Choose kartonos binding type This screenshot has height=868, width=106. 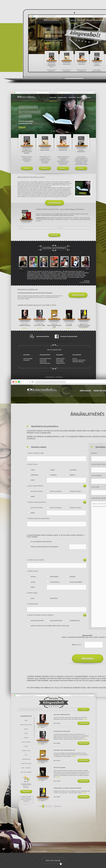tap(28, 577)
